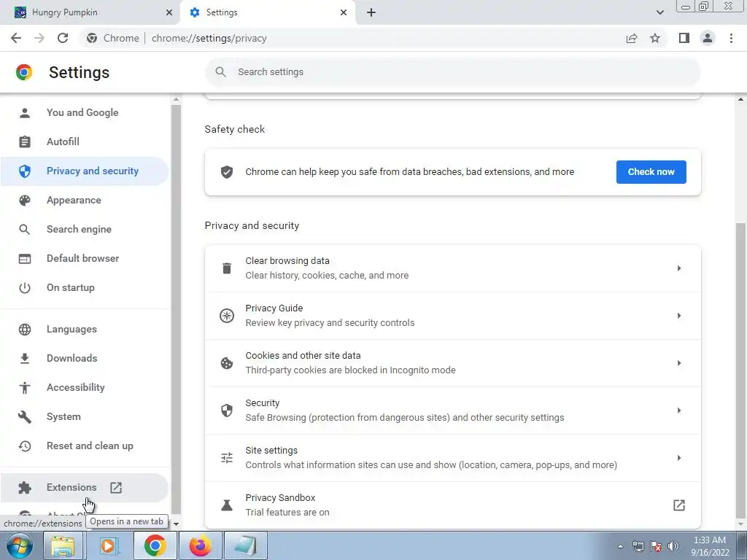The height and width of the screenshot is (560, 747).
Task: Click the Action Center flag icon in tray
Action: coord(656,546)
